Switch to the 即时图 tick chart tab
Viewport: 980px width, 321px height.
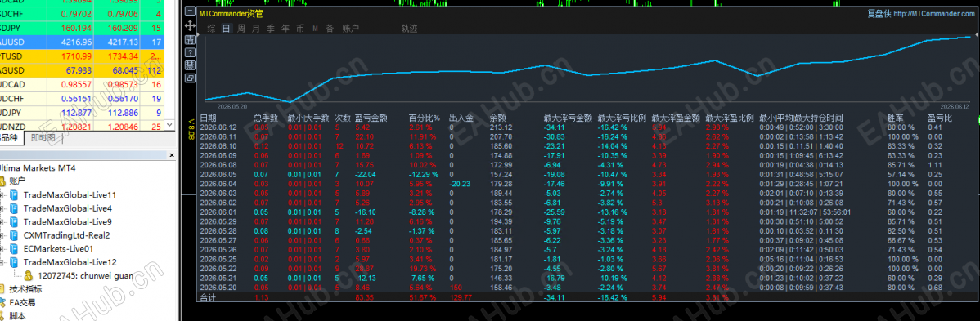43,138
